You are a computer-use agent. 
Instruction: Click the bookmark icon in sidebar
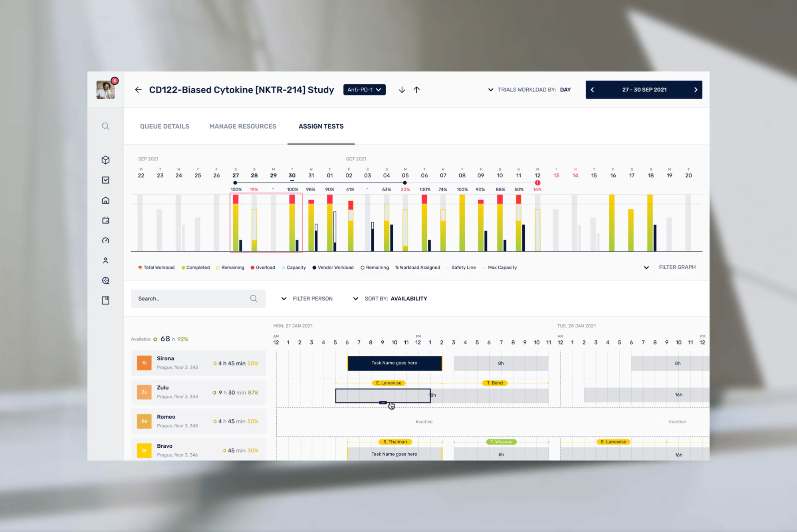click(105, 300)
